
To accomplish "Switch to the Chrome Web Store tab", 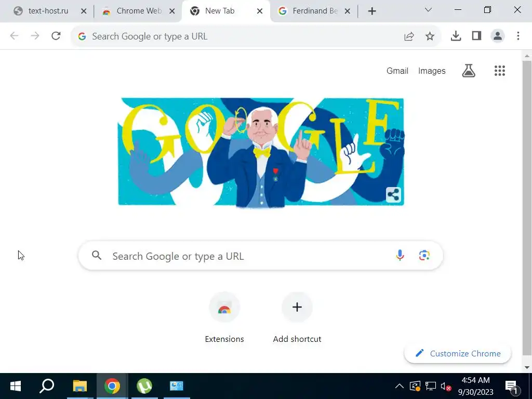I will 138,11.
